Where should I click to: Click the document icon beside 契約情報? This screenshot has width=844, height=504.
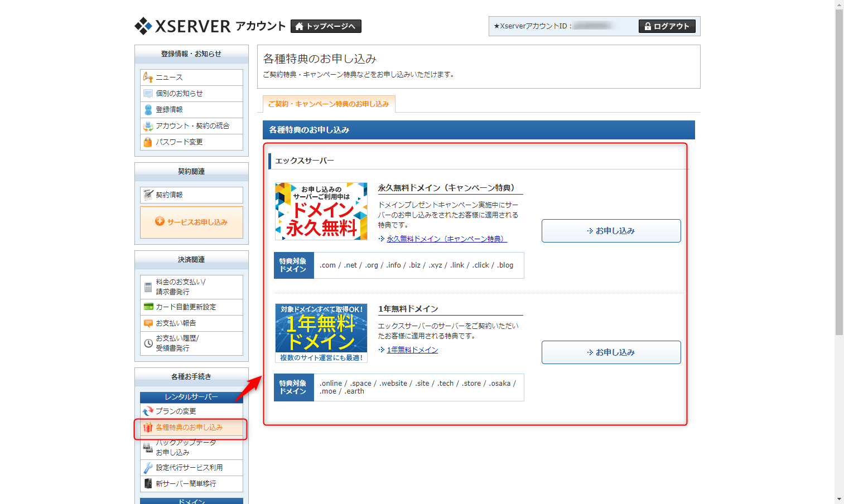click(148, 195)
